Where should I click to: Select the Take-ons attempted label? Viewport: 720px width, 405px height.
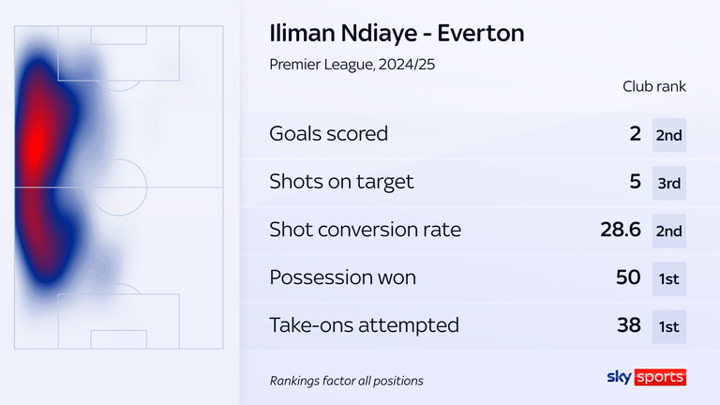364,325
